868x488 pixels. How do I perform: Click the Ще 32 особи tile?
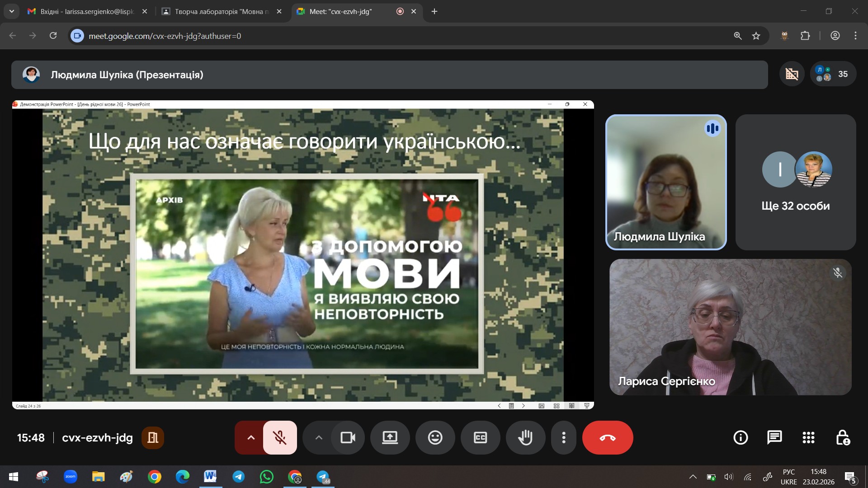click(795, 182)
